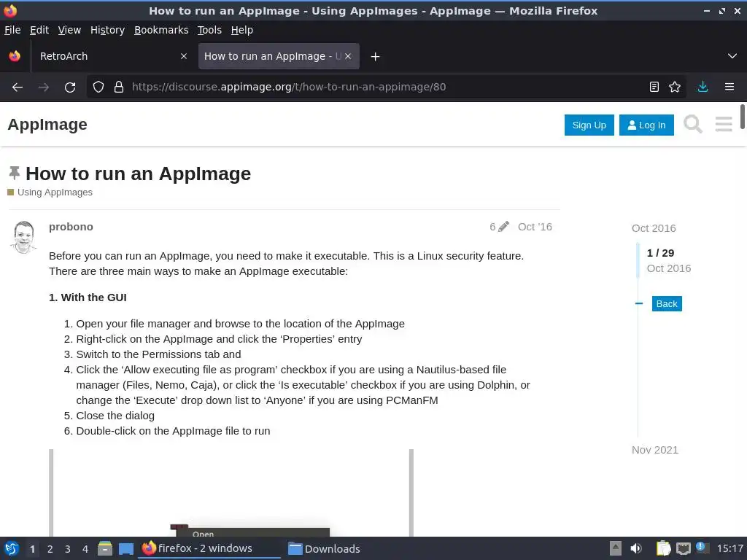Switch to workspace 4
This screenshot has height=560, width=747.
85,549
